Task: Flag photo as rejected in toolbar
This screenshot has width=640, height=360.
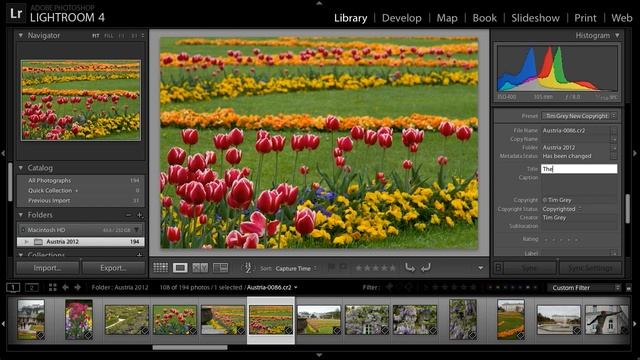Action: (344, 267)
